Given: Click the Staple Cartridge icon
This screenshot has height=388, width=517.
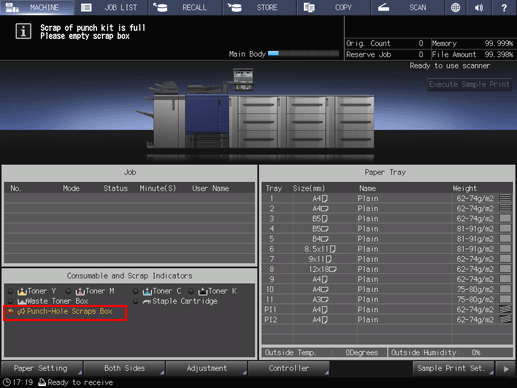Looking at the screenshot, I should tap(147, 302).
